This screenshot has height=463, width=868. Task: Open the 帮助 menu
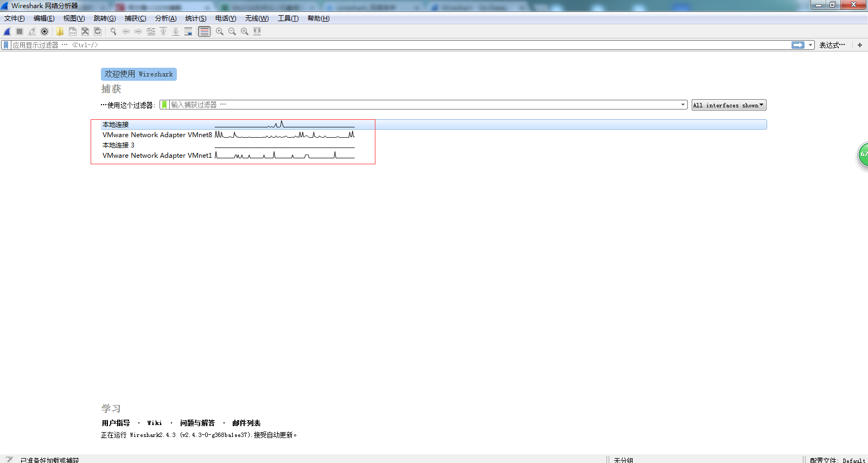coord(318,18)
